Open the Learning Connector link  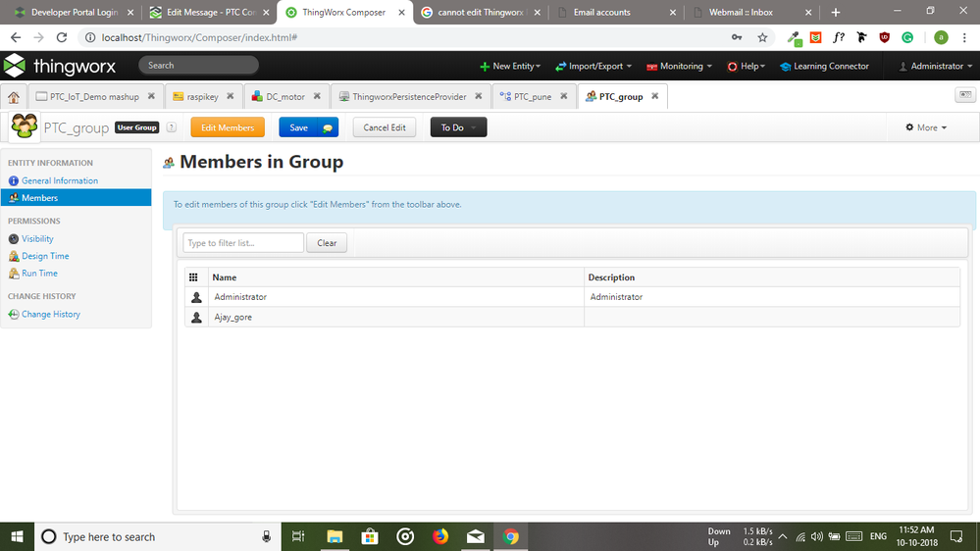pyautogui.click(x=824, y=67)
